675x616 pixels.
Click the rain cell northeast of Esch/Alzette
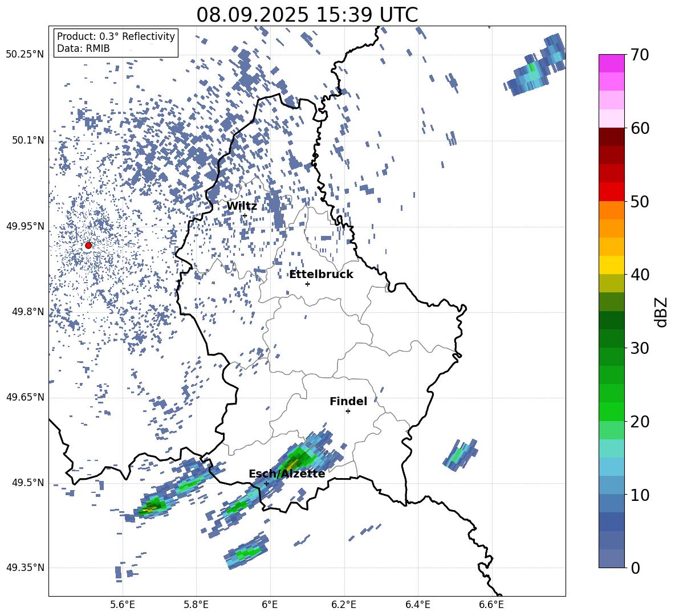[302, 458]
